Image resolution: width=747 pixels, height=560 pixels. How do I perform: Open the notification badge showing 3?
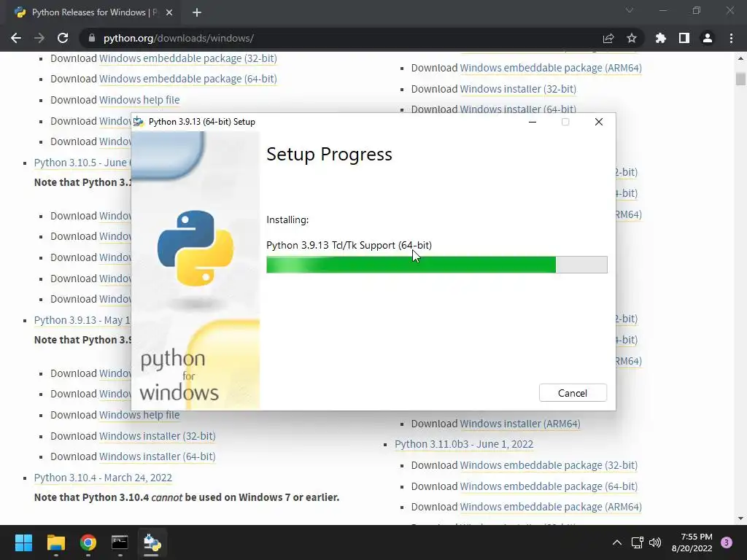[x=727, y=542]
